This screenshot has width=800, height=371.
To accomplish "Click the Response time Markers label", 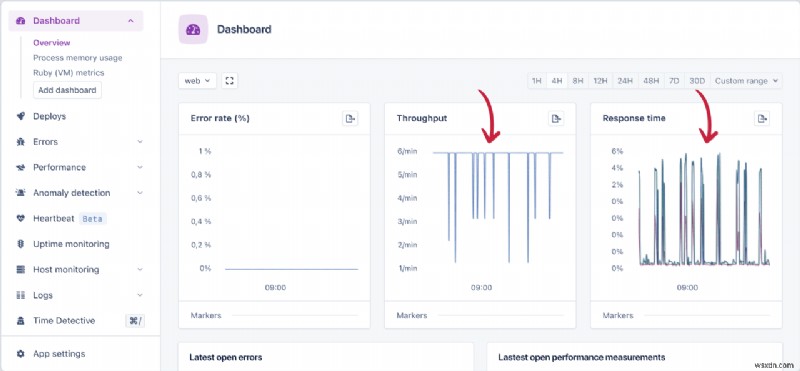I will pyautogui.click(x=618, y=315).
